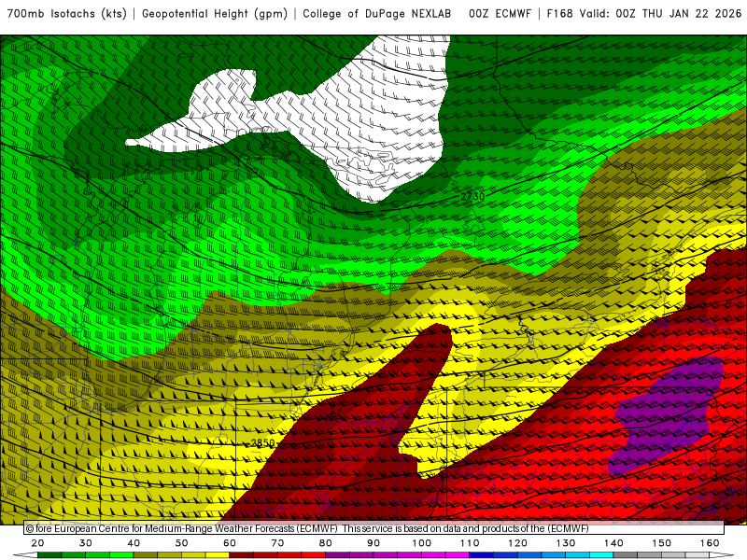Click the 120 legend value
747x560 pixels.
pos(518,543)
